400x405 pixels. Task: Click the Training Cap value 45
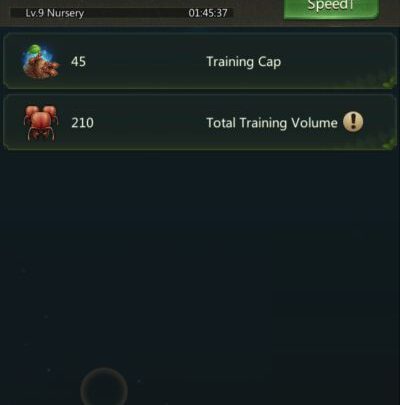point(78,62)
